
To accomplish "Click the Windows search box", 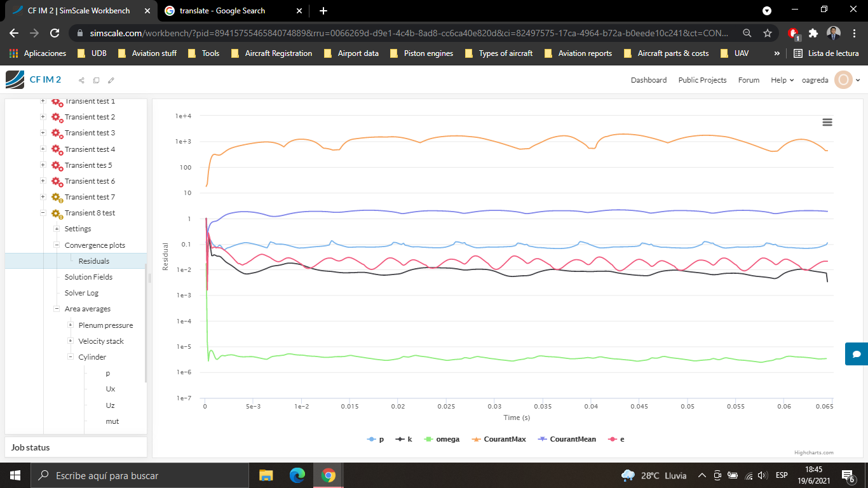I will click(x=140, y=475).
